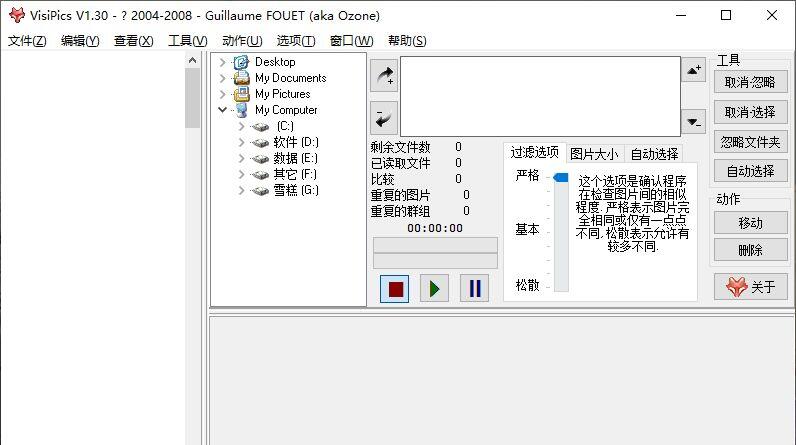Click the add folder arrow icon
796x445 pixels.
pyautogui.click(x=384, y=76)
